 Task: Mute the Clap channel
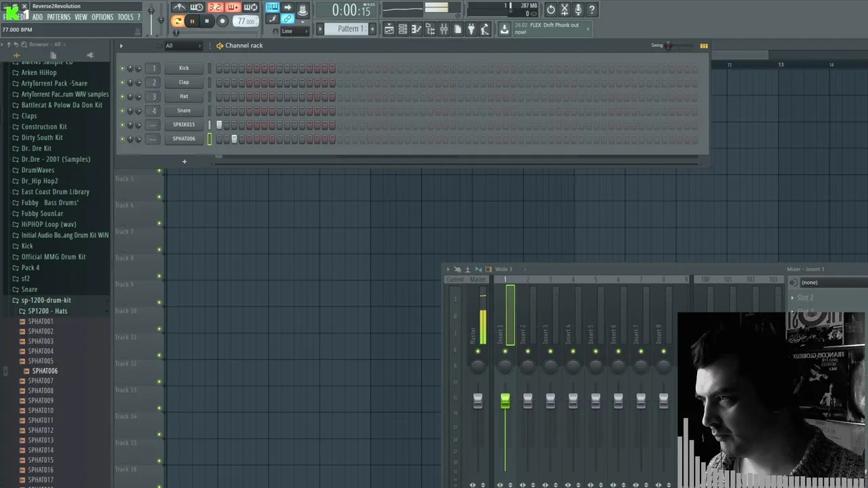122,82
